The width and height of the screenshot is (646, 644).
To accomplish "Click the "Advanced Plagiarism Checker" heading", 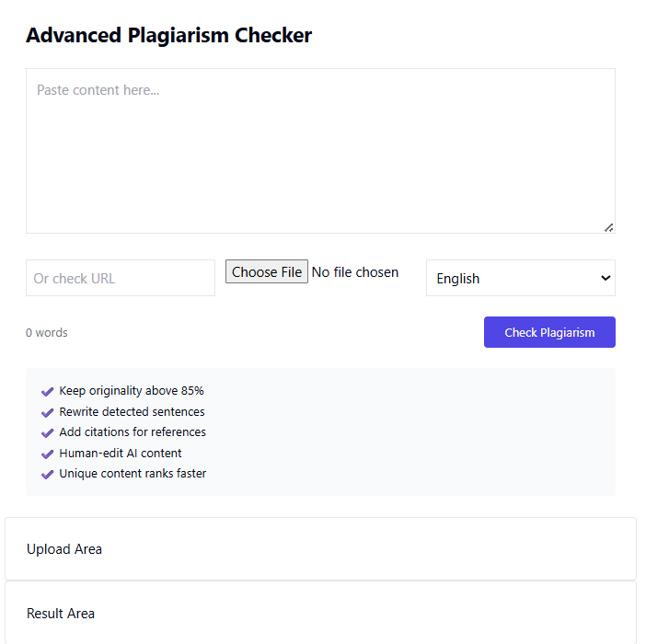I will 169,36.
